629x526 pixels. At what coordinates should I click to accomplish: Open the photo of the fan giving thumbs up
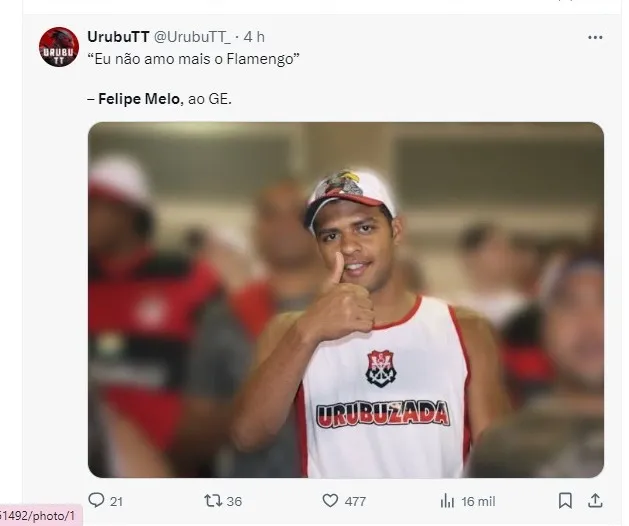[x=345, y=300]
